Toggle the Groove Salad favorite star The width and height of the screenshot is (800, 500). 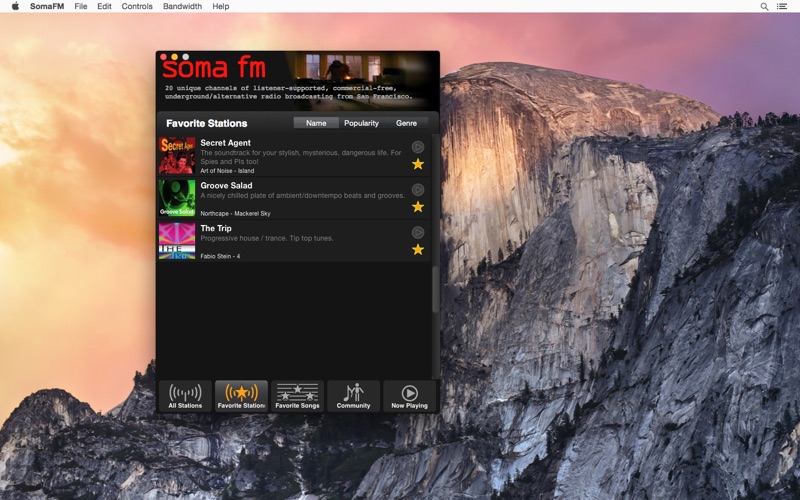(x=418, y=207)
